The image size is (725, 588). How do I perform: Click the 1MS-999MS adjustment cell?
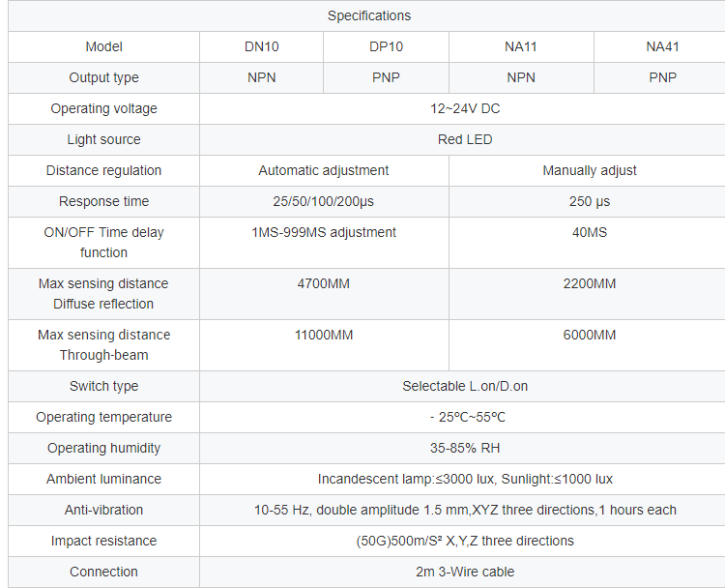324,232
